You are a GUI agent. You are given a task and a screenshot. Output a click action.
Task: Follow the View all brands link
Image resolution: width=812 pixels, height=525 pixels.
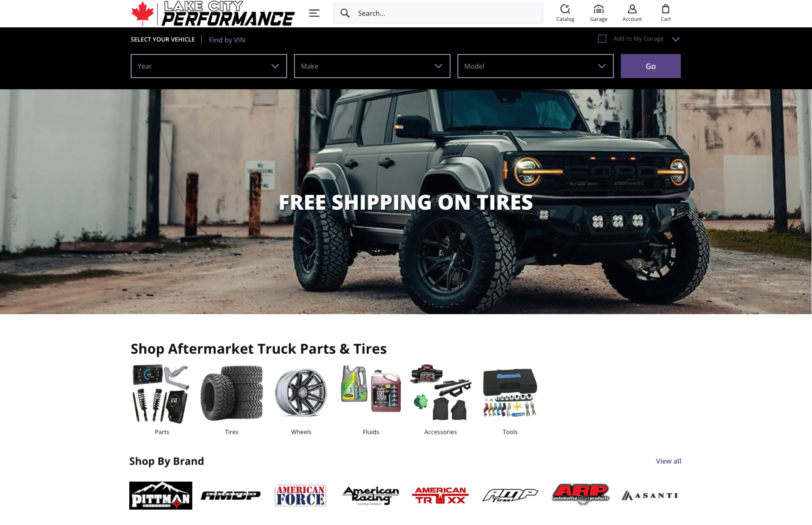(x=668, y=461)
